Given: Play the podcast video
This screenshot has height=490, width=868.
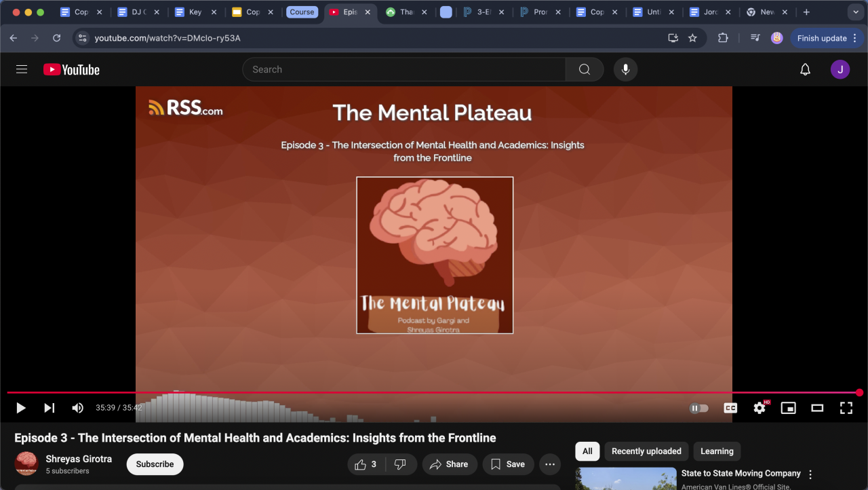Looking at the screenshot, I should point(21,408).
